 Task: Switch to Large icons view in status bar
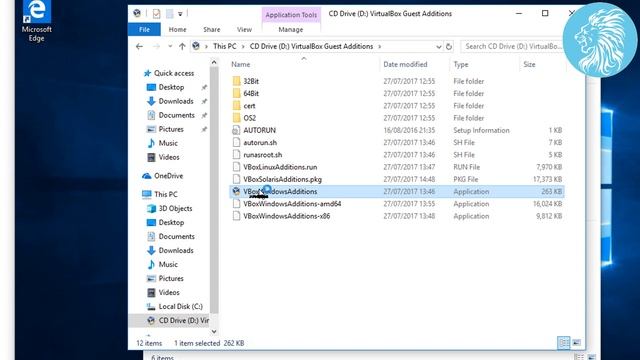click(577, 343)
